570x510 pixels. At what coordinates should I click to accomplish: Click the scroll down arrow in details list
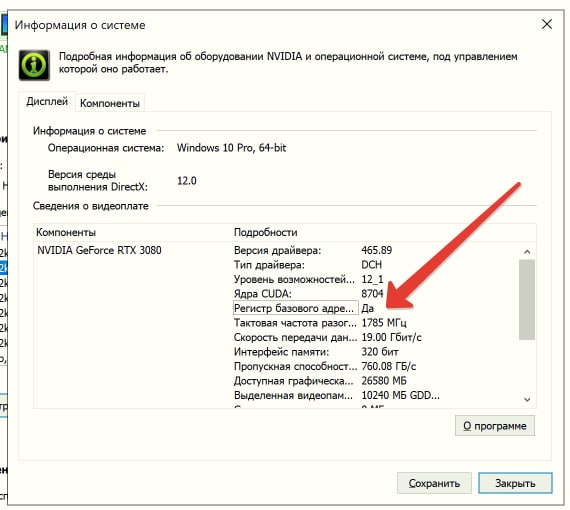click(527, 399)
